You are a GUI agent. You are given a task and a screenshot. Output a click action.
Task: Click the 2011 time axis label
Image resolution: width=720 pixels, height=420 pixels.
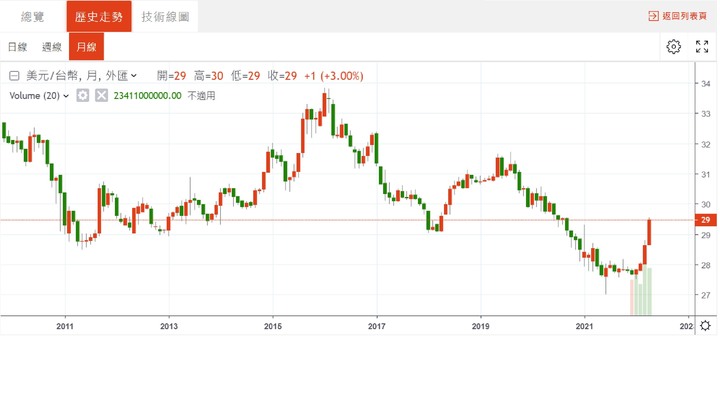pyautogui.click(x=65, y=326)
